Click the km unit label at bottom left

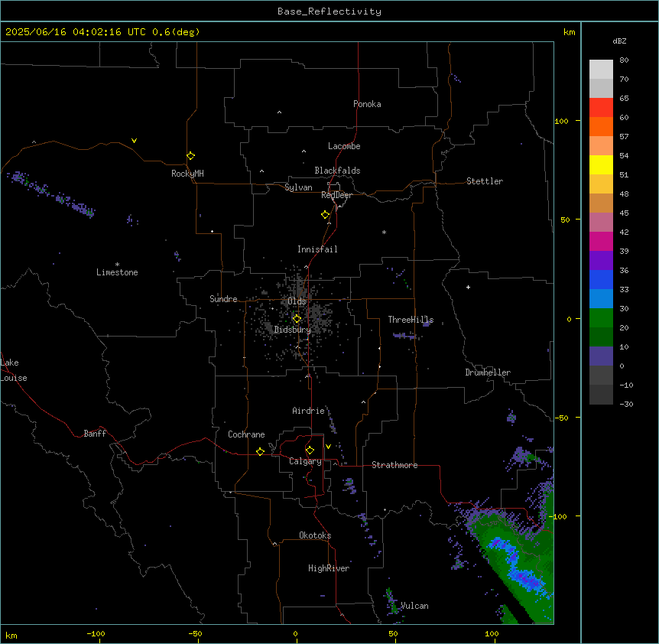click(11, 635)
